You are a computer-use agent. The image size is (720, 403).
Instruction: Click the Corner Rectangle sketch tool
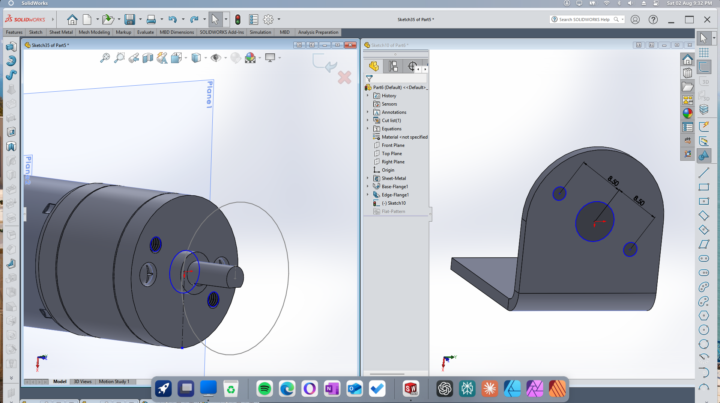pos(703,187)
